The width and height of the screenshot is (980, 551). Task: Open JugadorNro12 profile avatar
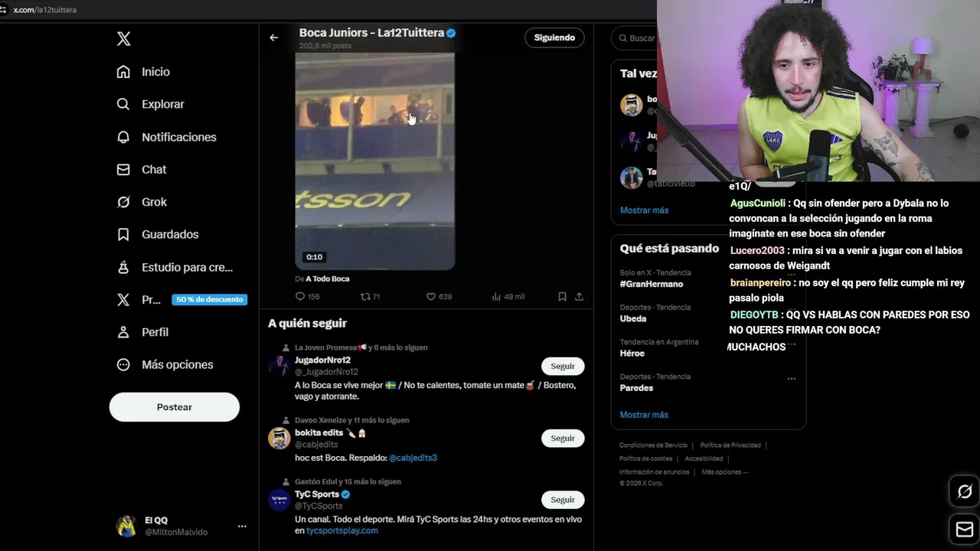tap(279, 366)
